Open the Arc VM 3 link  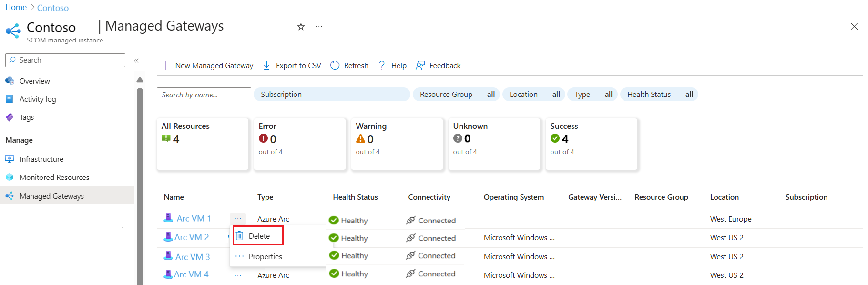point(193,257)
